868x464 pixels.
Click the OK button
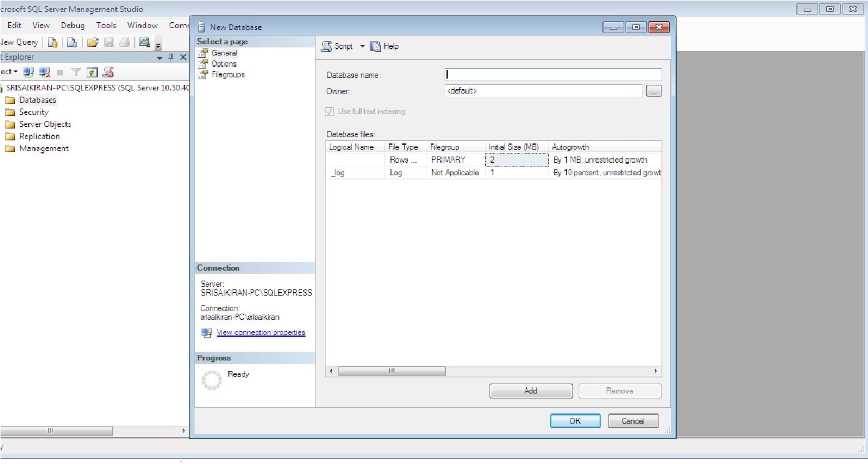point(575,421)
